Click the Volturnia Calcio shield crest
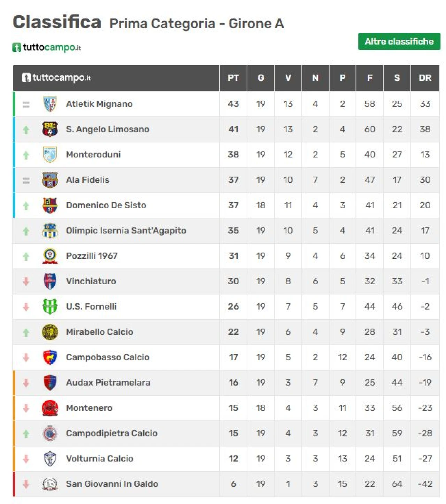 50,459
